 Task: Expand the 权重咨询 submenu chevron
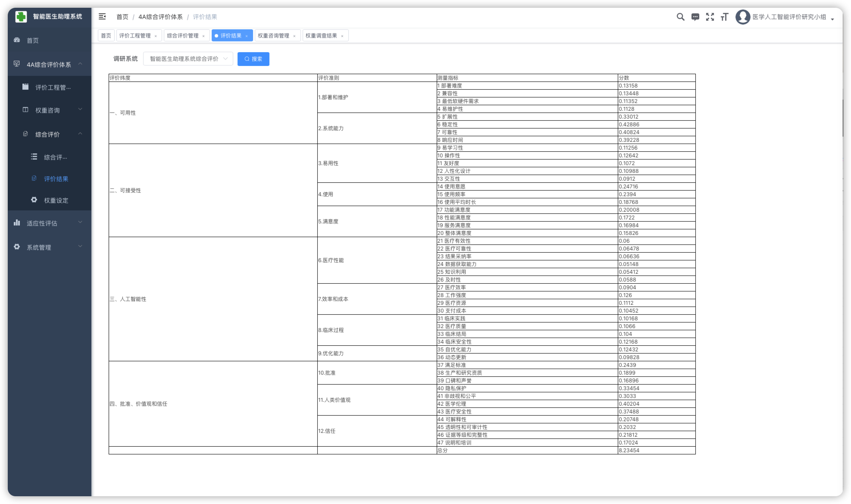pos(80,110)
